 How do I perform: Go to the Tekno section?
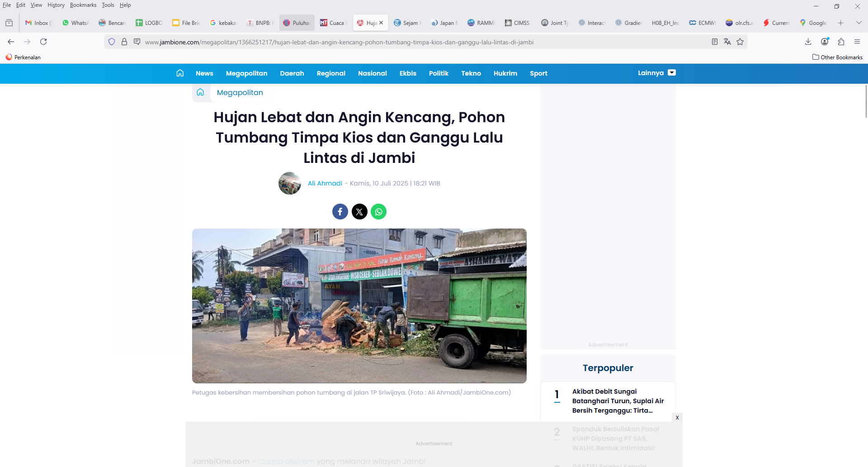pyautogui.click(x=471, y=73)
